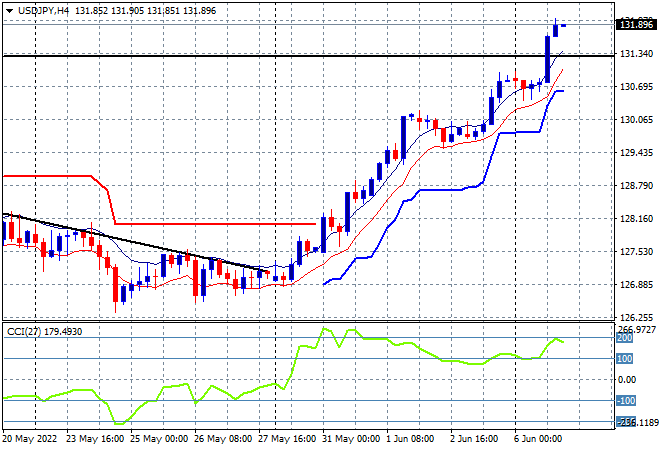Click the 126.255 price axis label
660x450 pixels.
tap(636, 317)
